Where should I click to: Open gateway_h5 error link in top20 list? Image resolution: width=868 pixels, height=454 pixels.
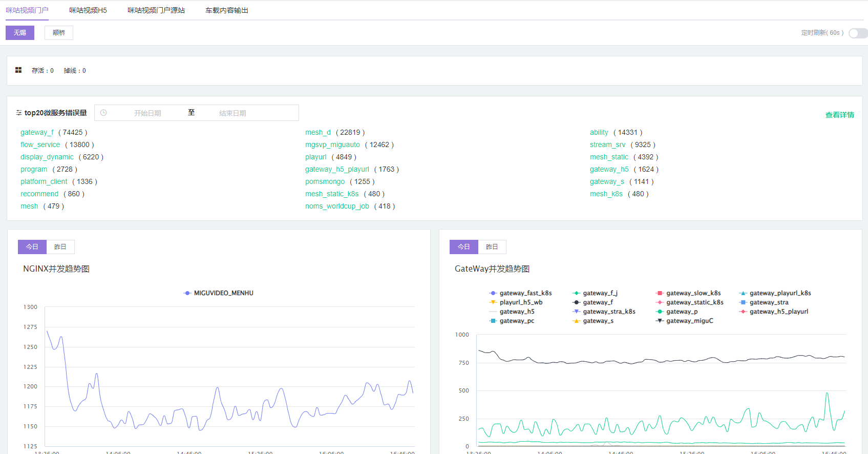pyautogui.click(x=609, y=169)
